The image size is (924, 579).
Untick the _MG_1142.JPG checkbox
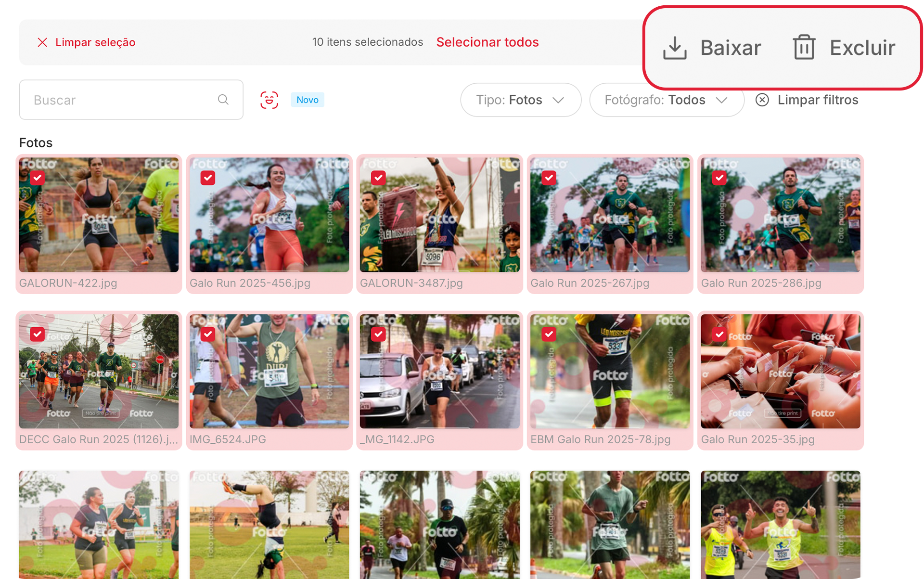378,334
